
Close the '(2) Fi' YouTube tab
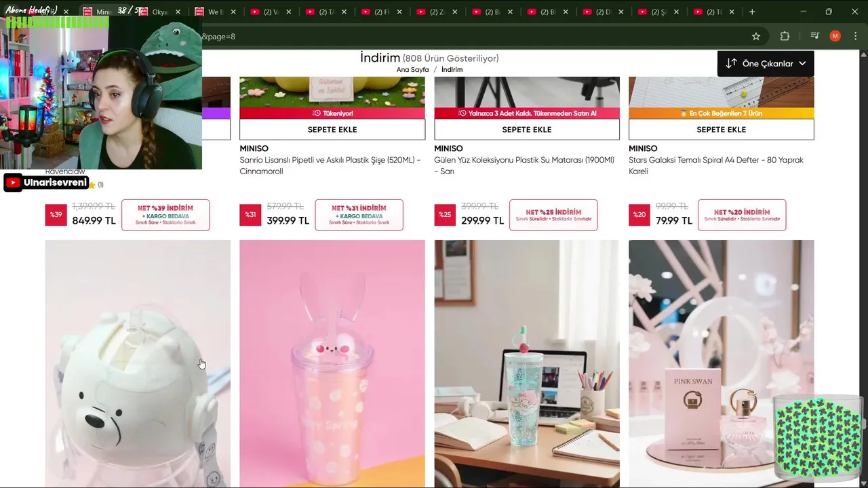[x=400, y=12]
